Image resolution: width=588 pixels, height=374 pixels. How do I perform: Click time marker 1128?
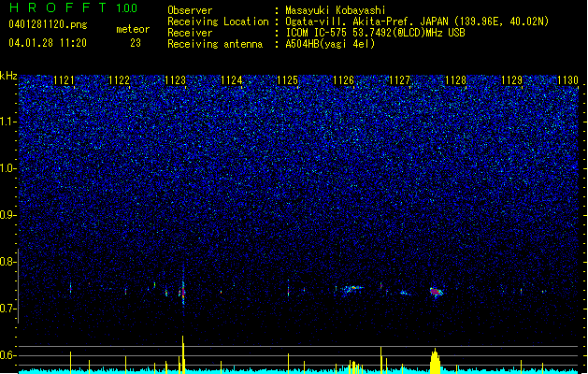[455, 80]
